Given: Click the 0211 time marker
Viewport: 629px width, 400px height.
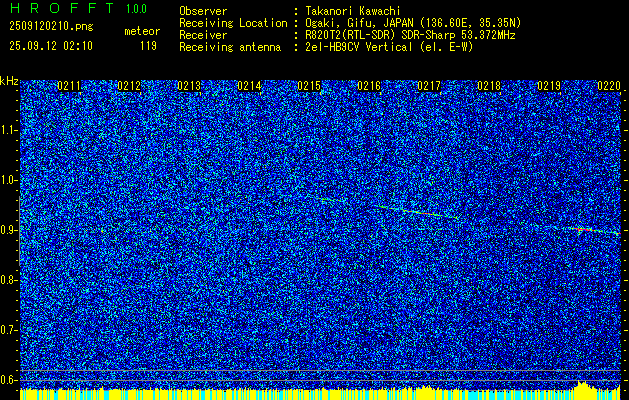Looking at the screenshot, I should [69, 86].
